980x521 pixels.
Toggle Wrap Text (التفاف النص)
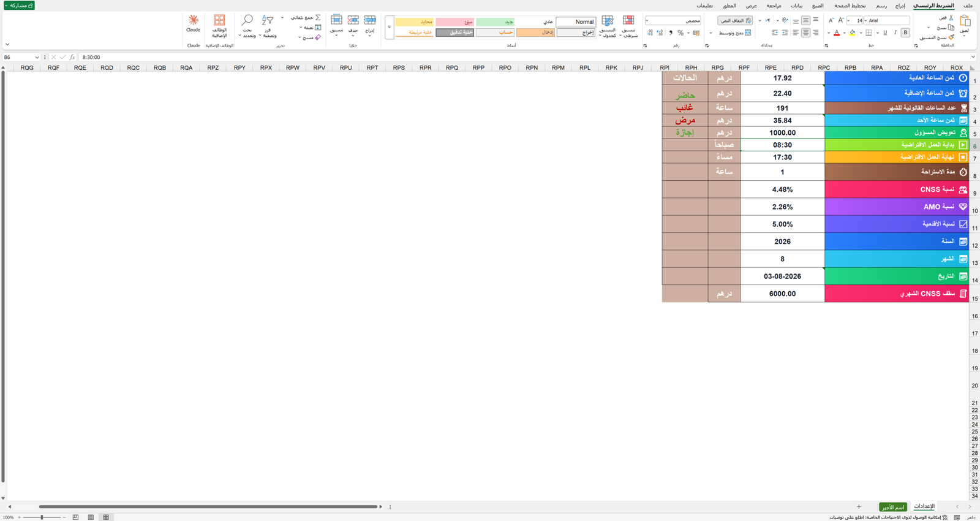click(735, 20)
